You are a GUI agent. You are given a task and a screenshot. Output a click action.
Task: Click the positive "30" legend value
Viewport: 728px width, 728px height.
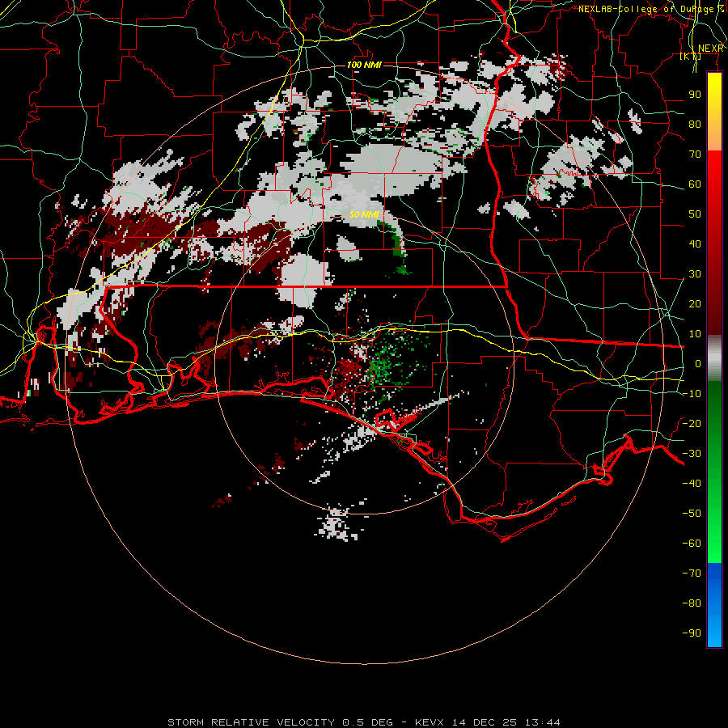(695, 274)
